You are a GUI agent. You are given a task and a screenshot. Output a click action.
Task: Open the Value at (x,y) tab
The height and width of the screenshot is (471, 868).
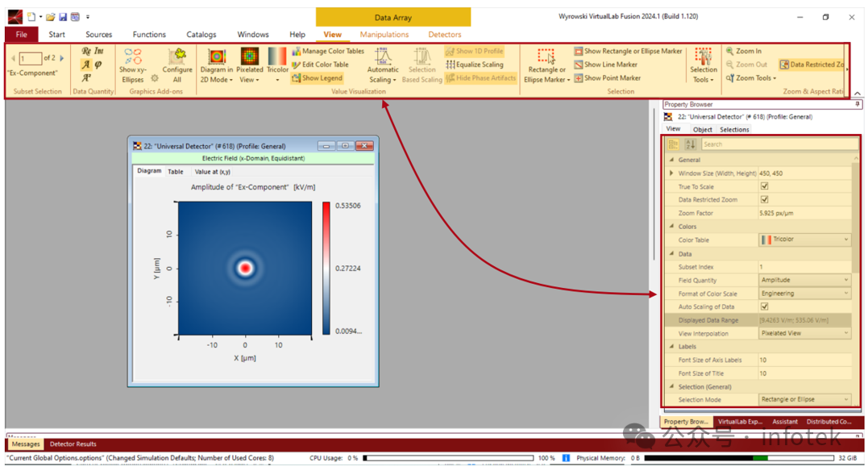click(213, 172)
